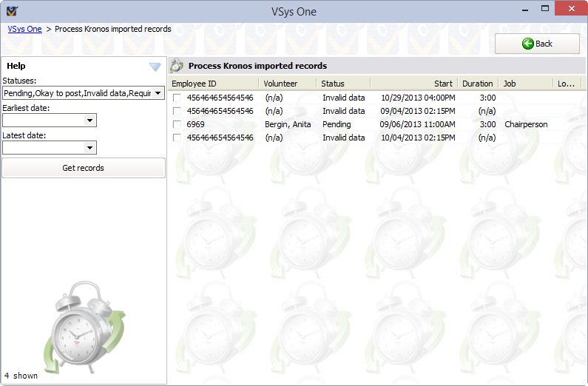
Task: Click the Kronos clock icon beside panel heading
Action: tap(177, 66)
